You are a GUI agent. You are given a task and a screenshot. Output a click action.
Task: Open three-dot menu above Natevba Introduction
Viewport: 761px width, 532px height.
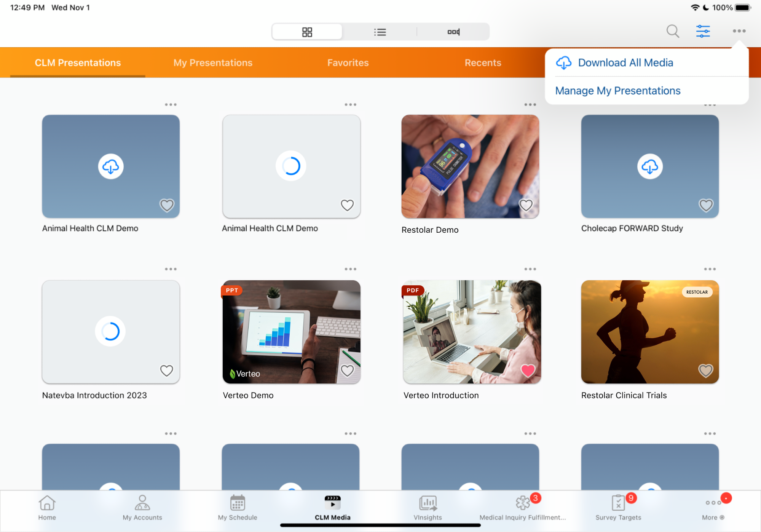pos(171,269)
